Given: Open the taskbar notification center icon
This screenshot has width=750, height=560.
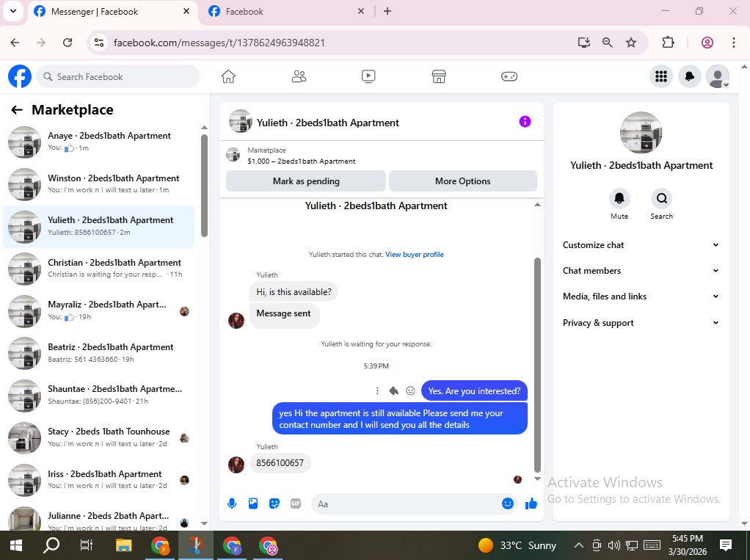Looking at the screenshot, I should 726,545.
